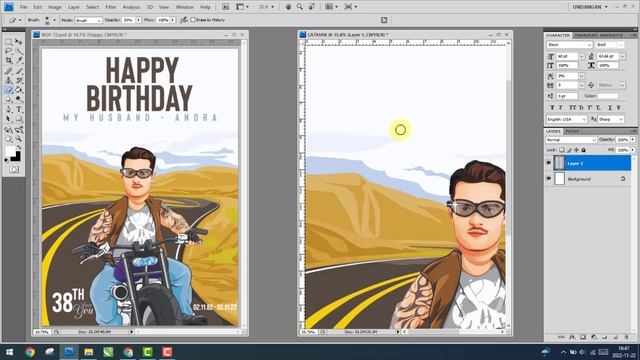
Task: Switch to the Paths tab
Action: (572, 131)
